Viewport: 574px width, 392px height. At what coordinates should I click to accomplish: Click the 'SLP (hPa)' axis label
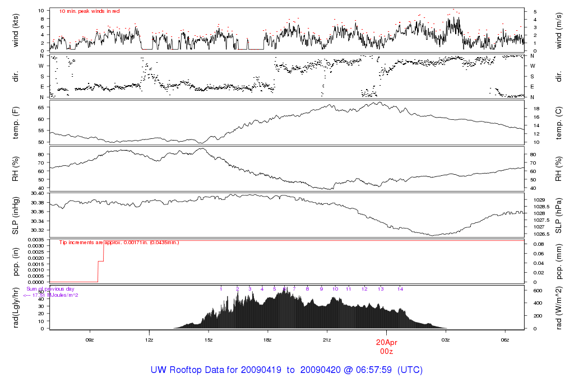click(x=559, y=216)
